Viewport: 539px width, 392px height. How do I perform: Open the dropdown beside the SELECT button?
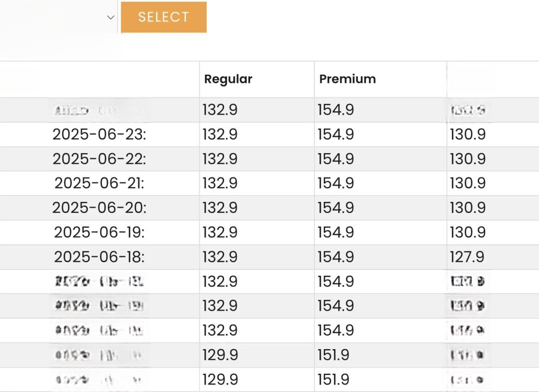click(x=58, y=17)
